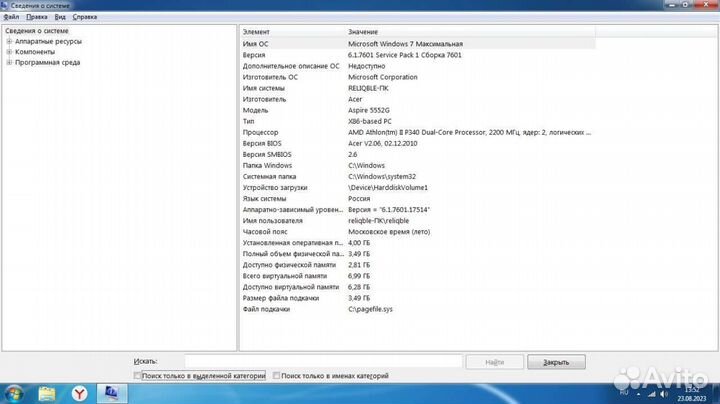Click Aspire 5552G value
Image resolution: width=720 pixels, height=404 pixels.
tap(369, 110)
